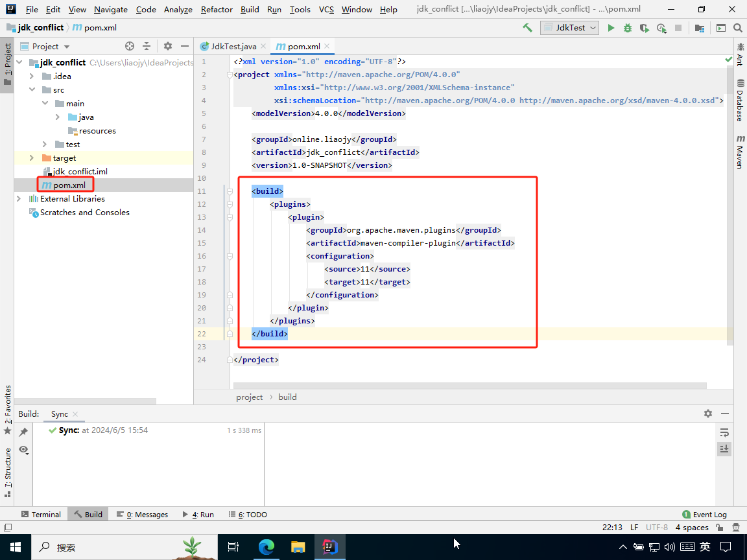Collapse the jdk_conflict root folder
Viewport: 747px width, 560px height.
pyautogui.click(x=19, y=62)
